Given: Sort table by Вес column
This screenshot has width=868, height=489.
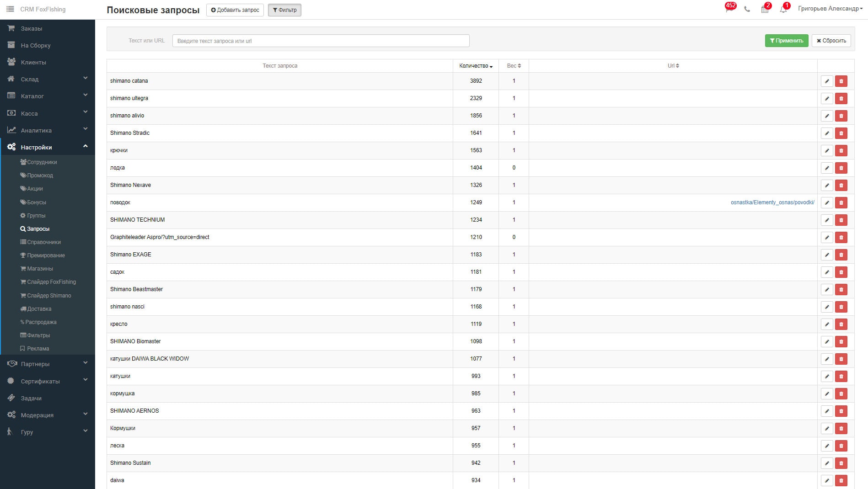Looking at the screenshot, I should (514, 66).
